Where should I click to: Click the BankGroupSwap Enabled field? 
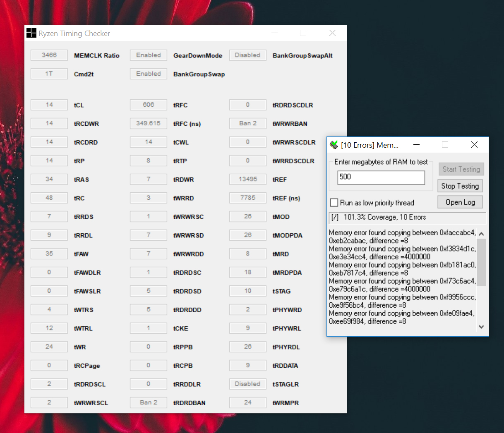point(149,74)
